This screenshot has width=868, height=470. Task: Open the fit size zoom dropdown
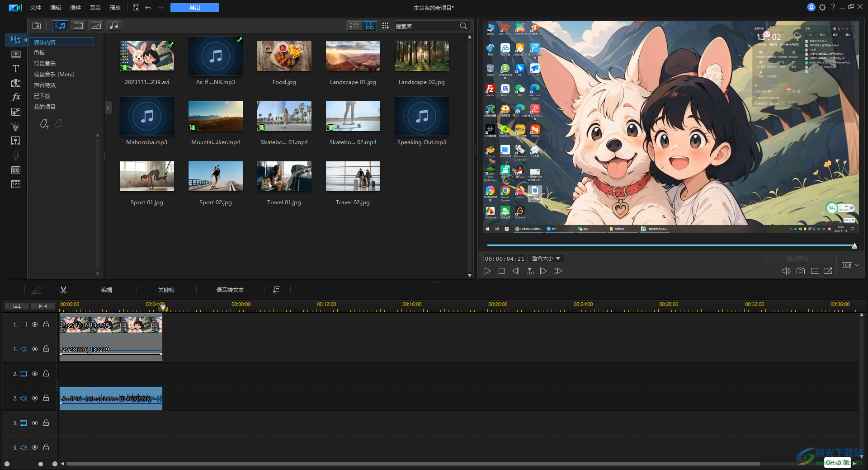coord(546,258)
